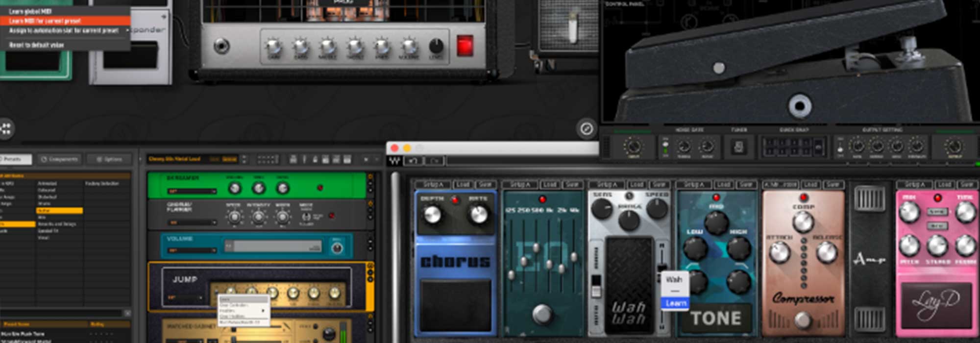
Task: Click the Chorus pedal Depth knob
Action: click(x=432, y=214)
